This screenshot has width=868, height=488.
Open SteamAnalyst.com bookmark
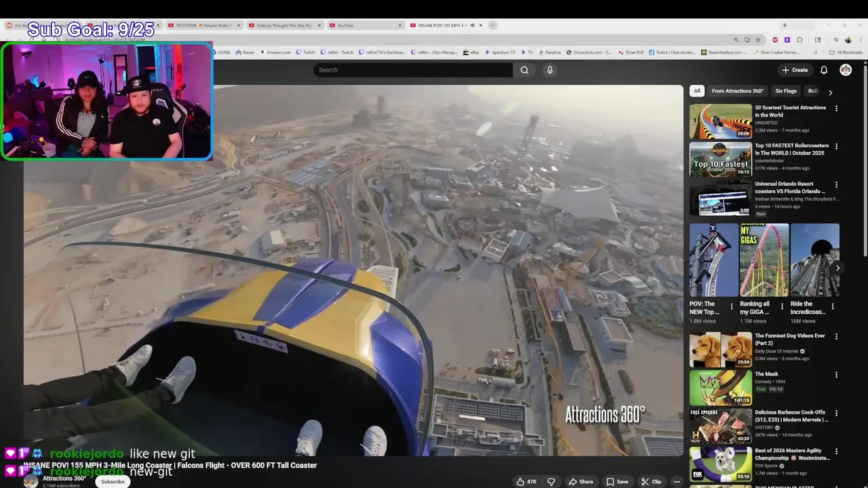tap(724, 52)
